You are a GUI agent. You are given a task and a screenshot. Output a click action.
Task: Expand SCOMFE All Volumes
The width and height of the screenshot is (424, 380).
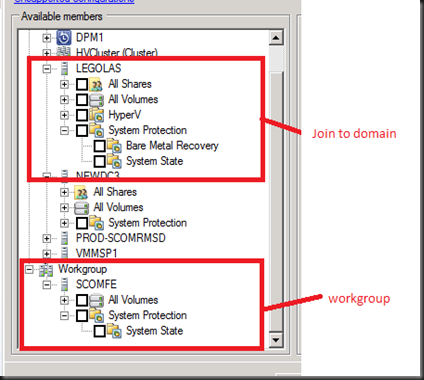(x=64, y=300)
